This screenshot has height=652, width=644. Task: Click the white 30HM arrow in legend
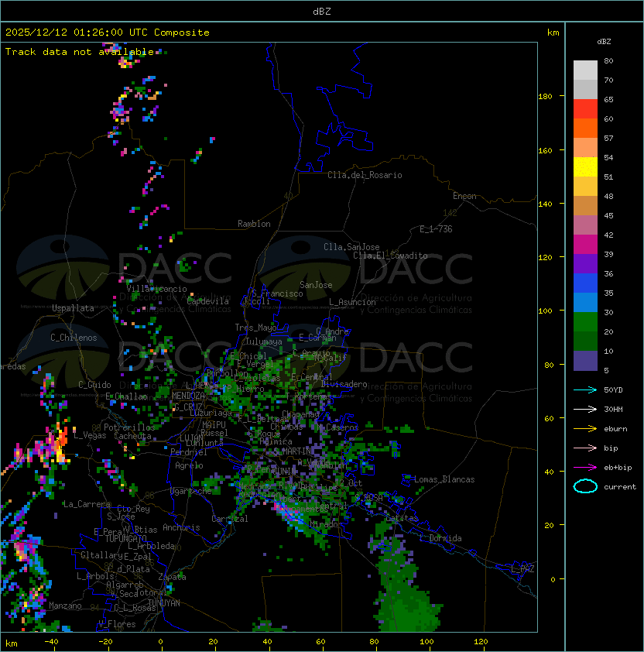pyautogui.click(x=585, y=409)
